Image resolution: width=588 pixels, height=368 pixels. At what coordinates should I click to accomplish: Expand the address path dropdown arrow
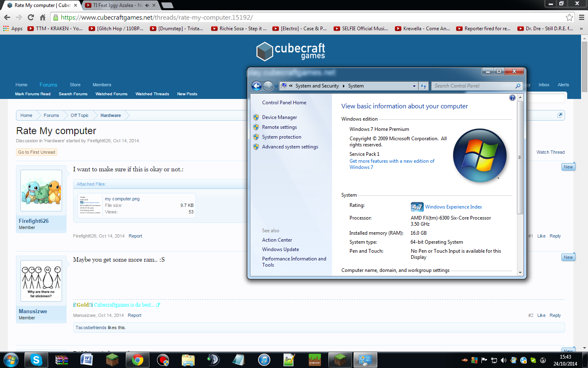tap(414, 86)
